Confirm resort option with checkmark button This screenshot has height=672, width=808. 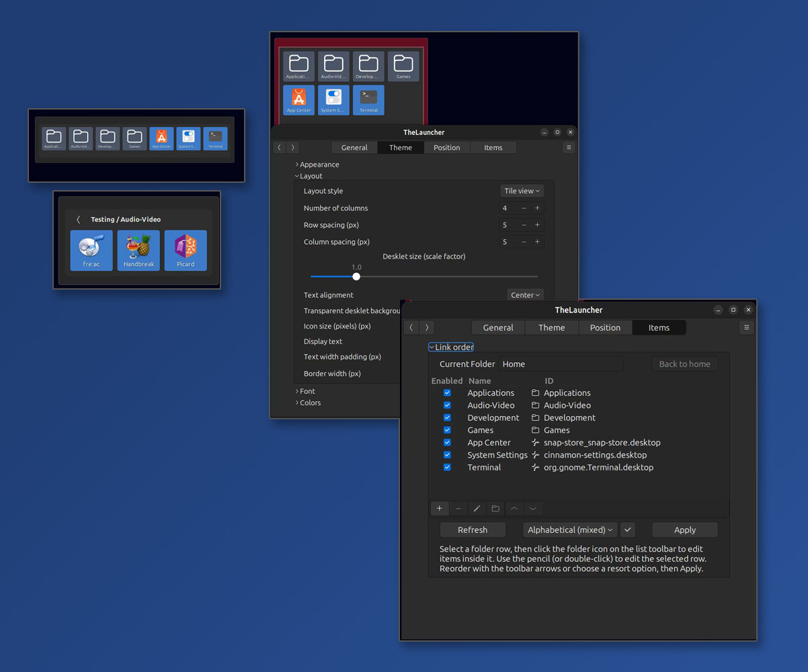627,530
